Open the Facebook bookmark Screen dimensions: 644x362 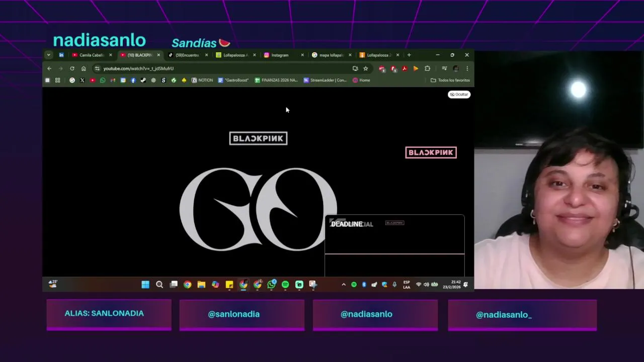point(133,80)
